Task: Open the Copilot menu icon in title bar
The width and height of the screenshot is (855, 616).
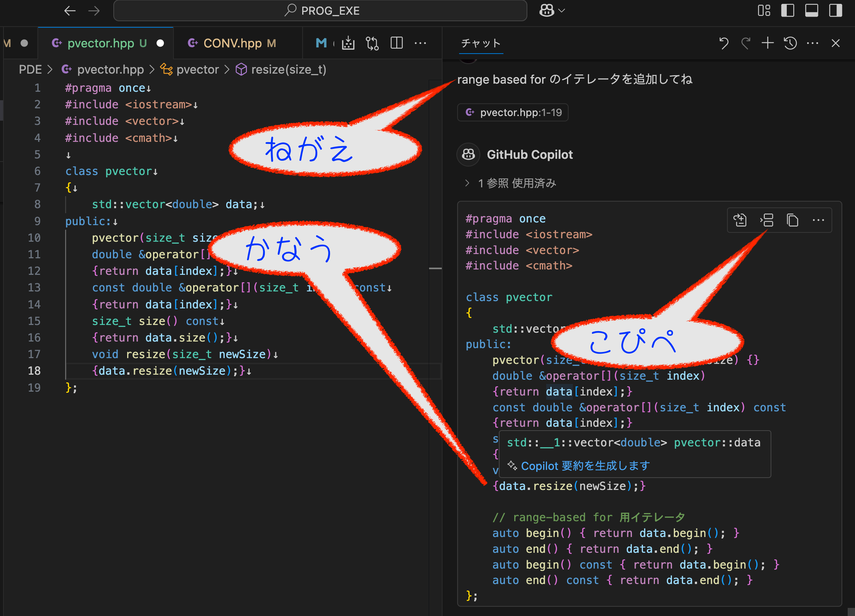Action: point(547,11)
